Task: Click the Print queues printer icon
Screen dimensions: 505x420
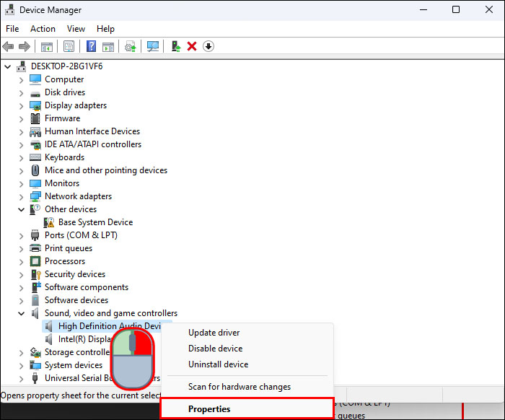Action: pos(35,248)
